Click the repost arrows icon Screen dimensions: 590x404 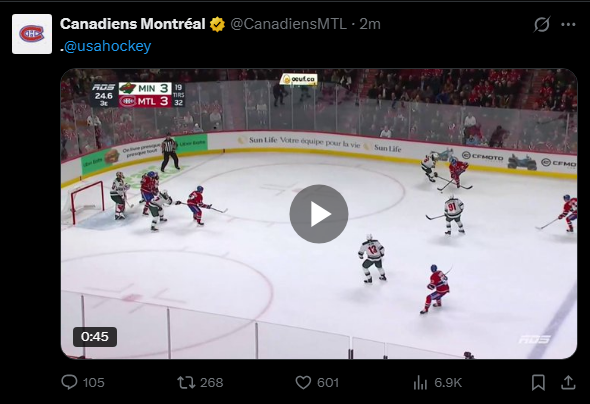(186, 383)
